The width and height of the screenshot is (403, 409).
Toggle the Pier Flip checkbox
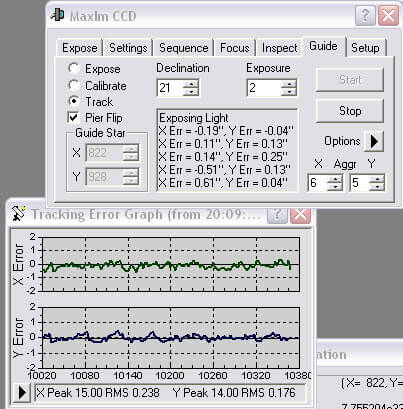73,117
